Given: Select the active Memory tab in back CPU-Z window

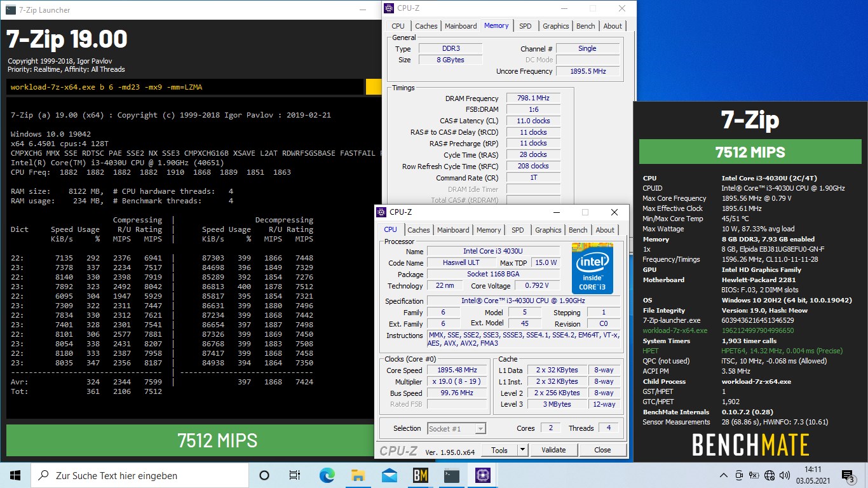Looking at the screenshot, I should 496,25.
